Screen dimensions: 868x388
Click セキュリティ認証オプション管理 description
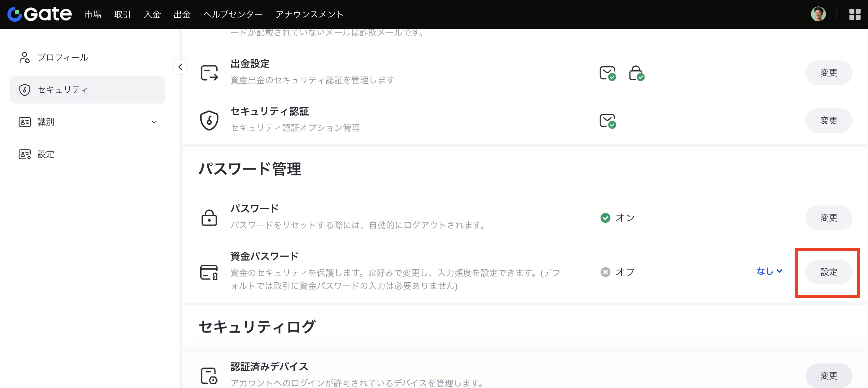(x=295, y=128)
